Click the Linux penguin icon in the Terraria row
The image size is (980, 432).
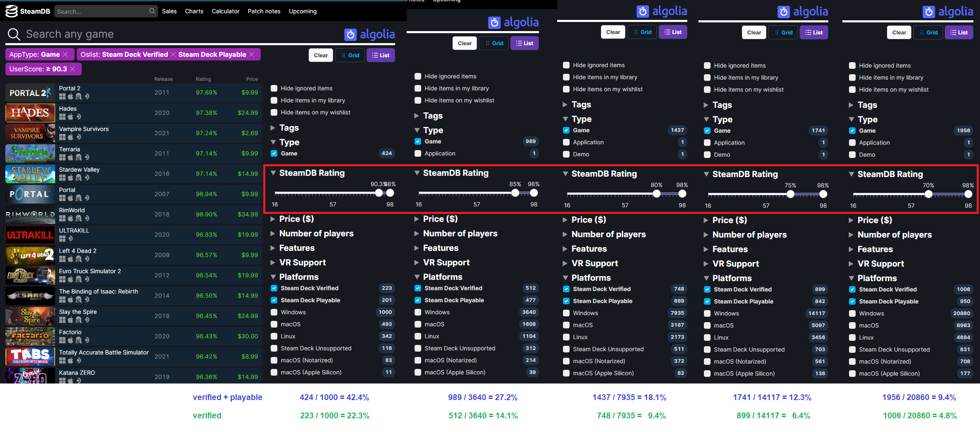[x=78, y=157]
